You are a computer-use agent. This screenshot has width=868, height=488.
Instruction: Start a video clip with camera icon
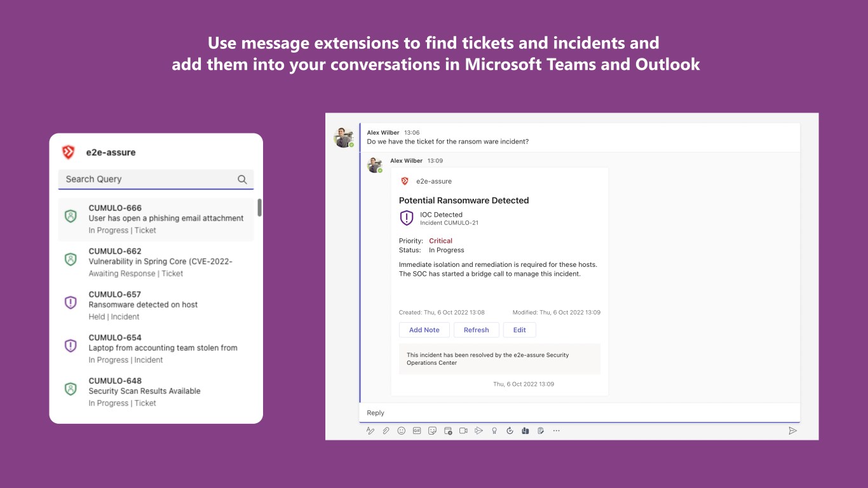click(463, 431)
